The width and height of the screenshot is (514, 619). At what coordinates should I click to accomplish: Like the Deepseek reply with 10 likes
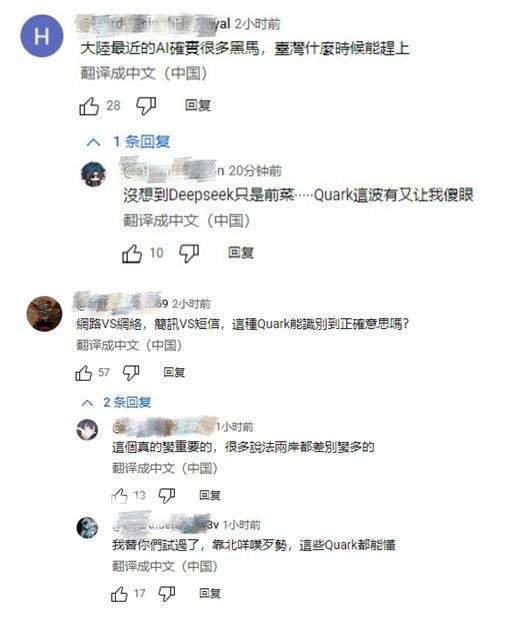[132, 253]
